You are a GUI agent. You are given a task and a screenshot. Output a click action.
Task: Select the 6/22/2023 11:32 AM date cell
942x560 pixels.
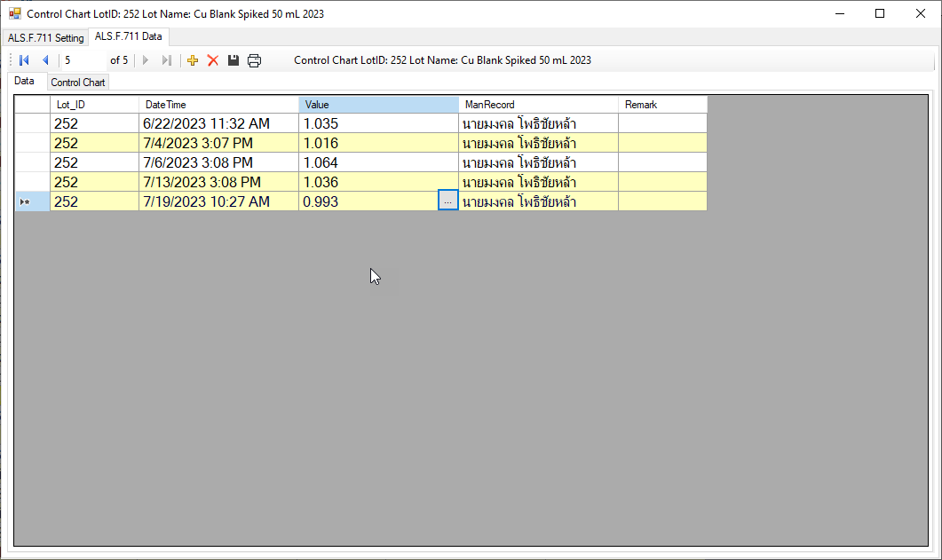point(218,124)
